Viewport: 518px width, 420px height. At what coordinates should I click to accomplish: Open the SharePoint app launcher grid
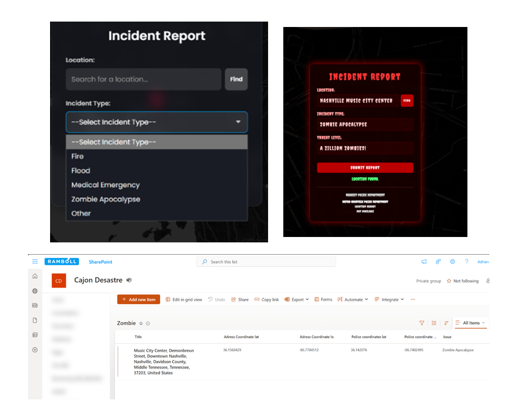35,262
